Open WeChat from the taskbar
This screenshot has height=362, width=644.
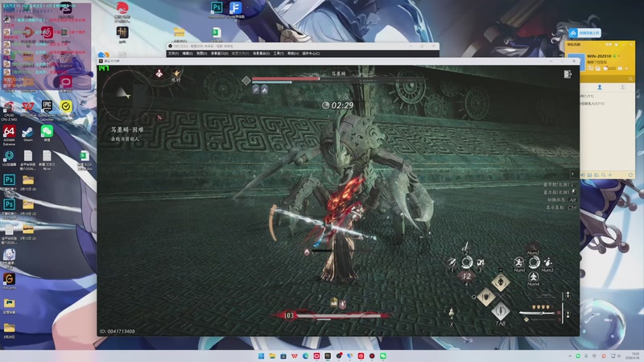click(x=383, y=356)
